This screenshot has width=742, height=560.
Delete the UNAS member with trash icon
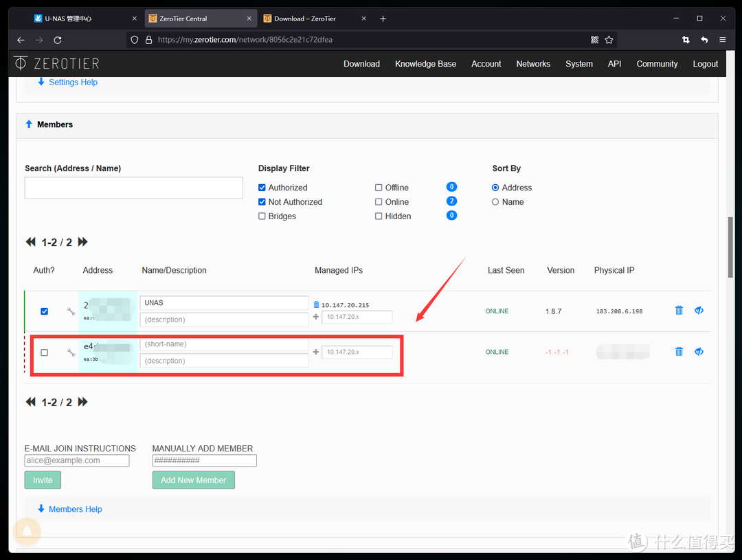[x=679, y=311]
